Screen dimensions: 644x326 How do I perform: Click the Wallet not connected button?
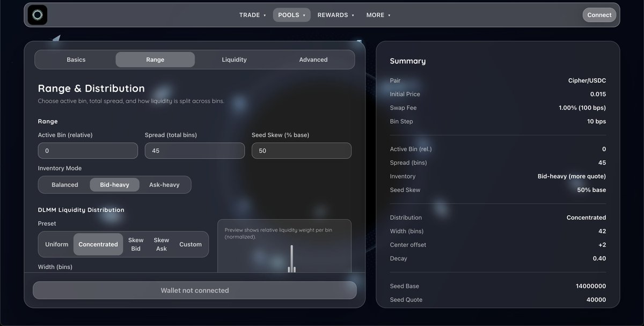click(195, 290)
